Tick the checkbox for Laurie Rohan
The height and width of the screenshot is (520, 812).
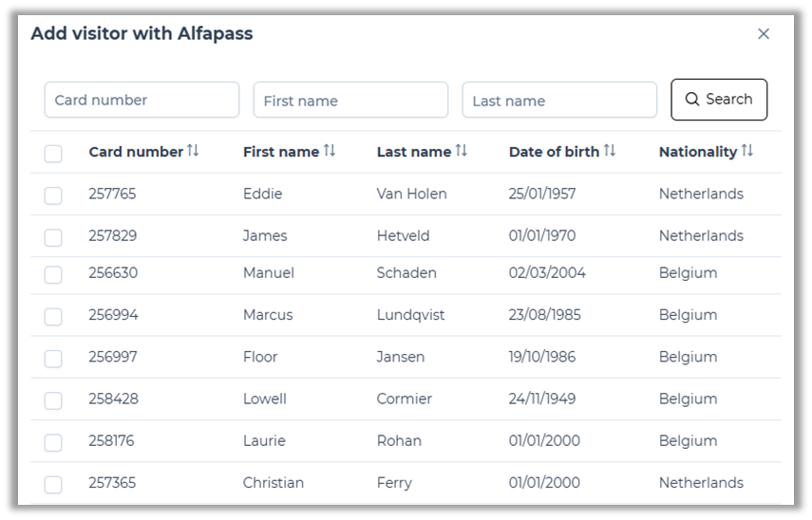(53, 442)
